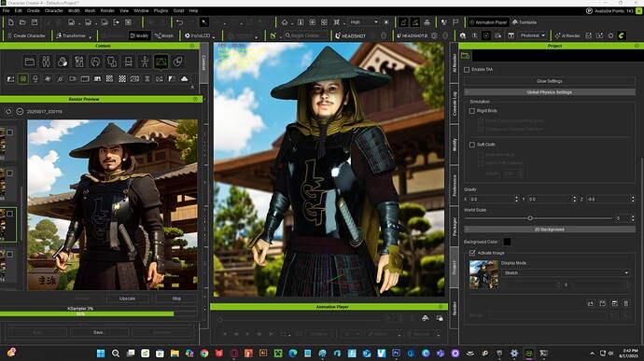The height and width of the screenshot is (361, 644).
Task: Toggle the Soft Cloth checkbox
Action: tap(472, 145)
